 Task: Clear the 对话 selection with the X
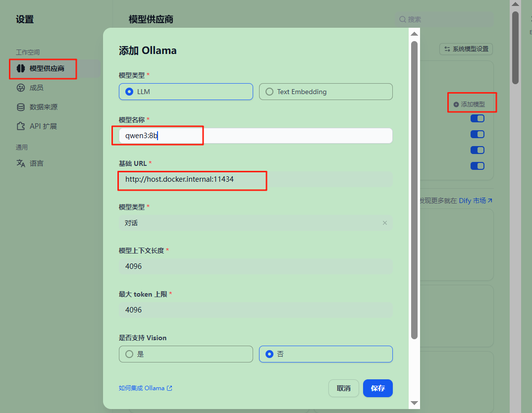click(x=385, y=223)
